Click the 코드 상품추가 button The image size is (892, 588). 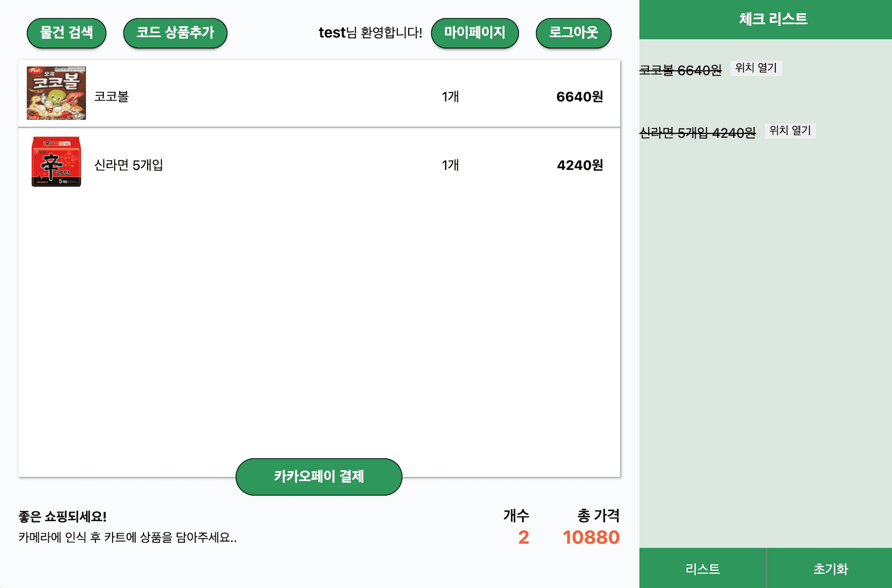click(175, 33)
